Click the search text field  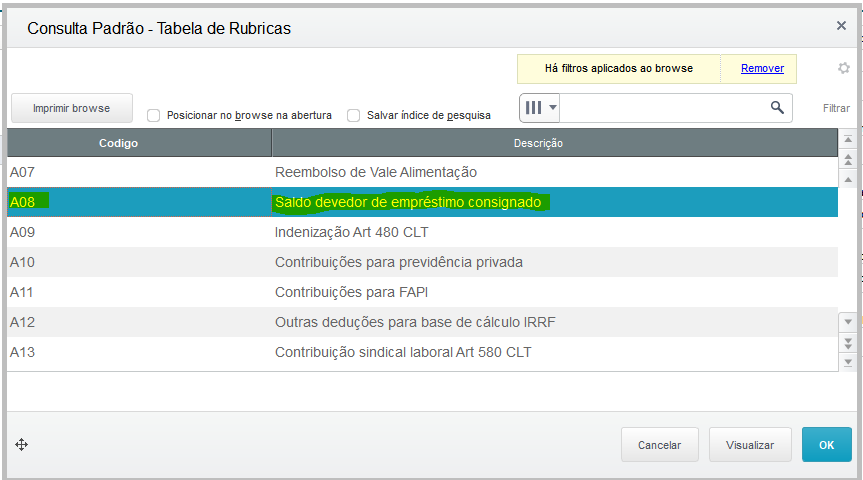663,108
